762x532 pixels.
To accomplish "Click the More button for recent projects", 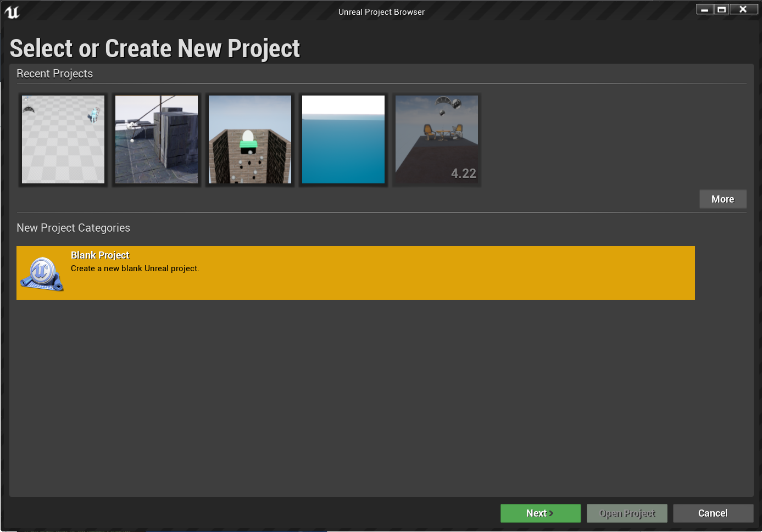I will point(723,199).
